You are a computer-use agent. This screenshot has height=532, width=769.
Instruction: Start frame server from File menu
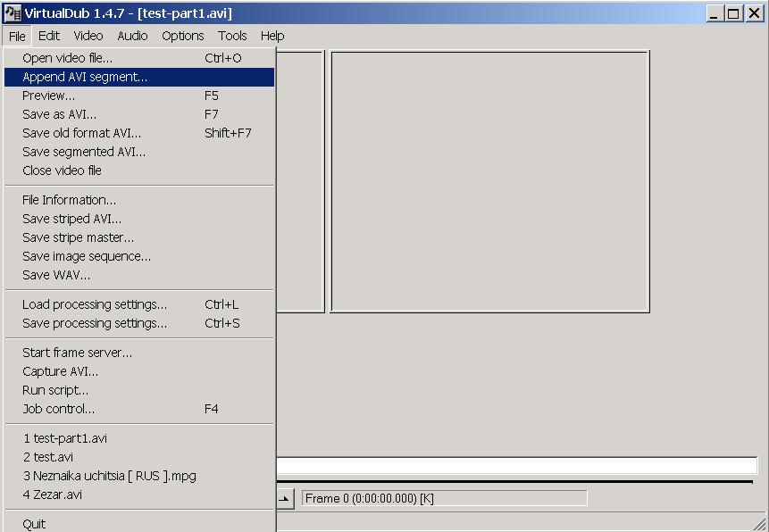coord(77,353)
